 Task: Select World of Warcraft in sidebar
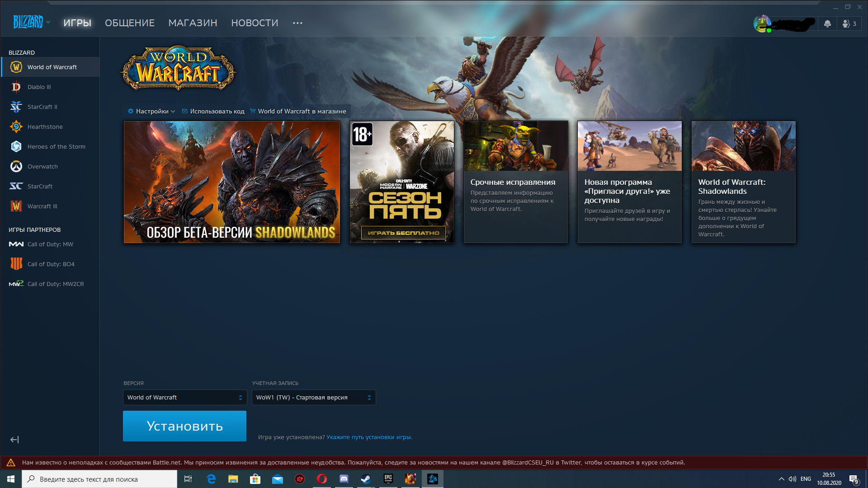(50, 67)
